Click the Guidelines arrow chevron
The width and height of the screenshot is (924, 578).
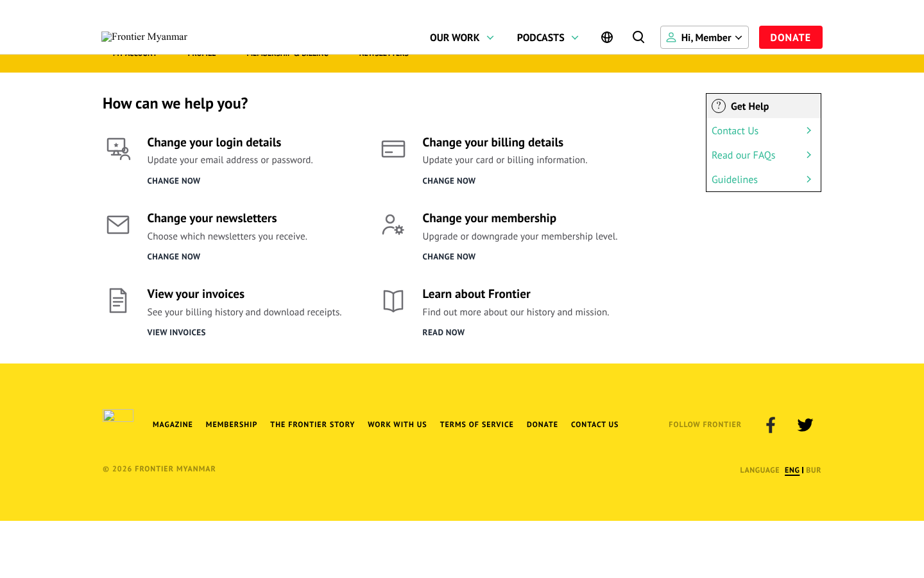809,179
